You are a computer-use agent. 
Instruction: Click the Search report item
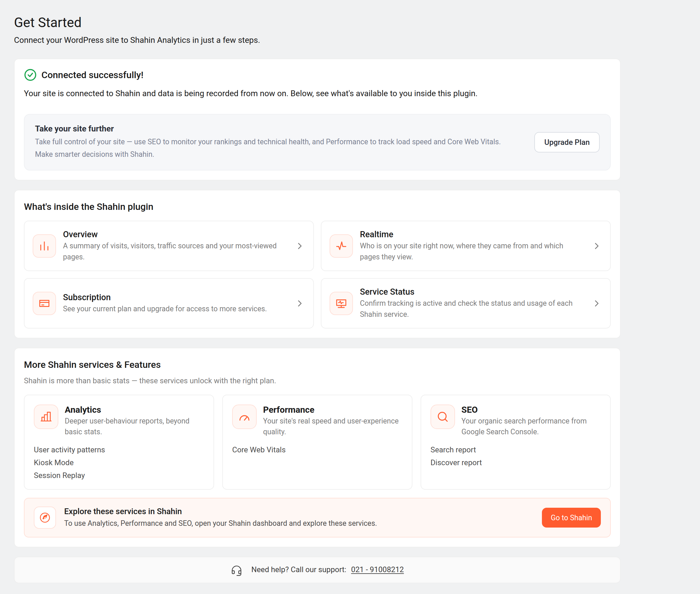coord(453,450)
